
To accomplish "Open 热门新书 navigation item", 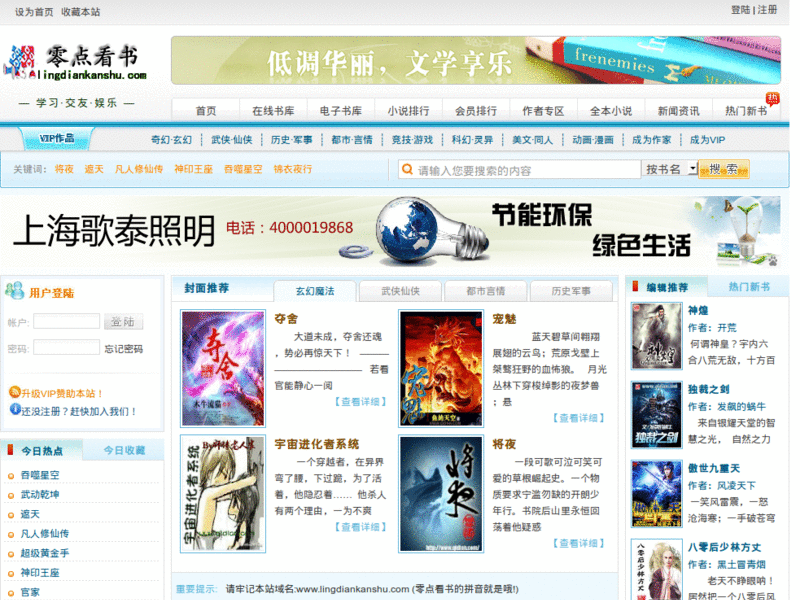I will (x=746, y=111).
